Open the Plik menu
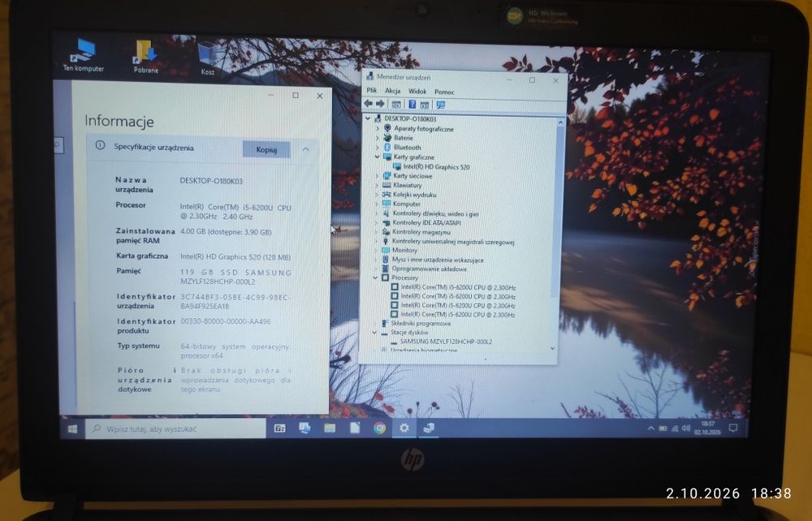 pos(372,91)
